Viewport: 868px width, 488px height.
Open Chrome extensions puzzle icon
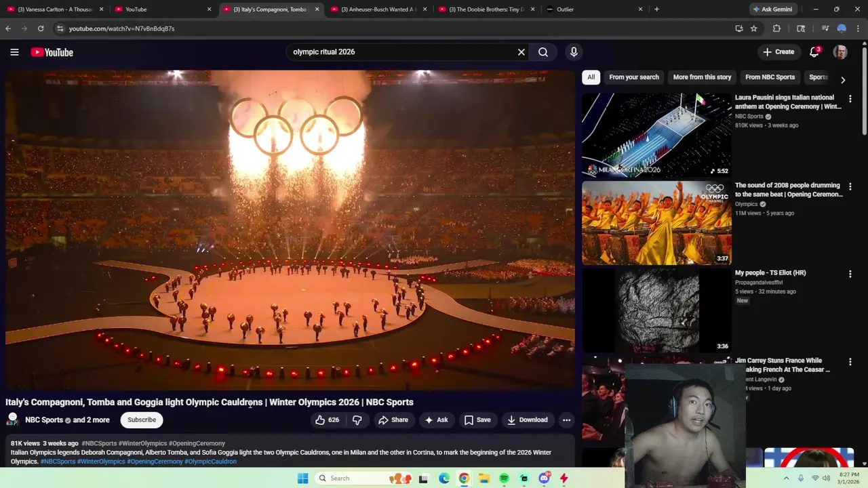tap(777, 28)
